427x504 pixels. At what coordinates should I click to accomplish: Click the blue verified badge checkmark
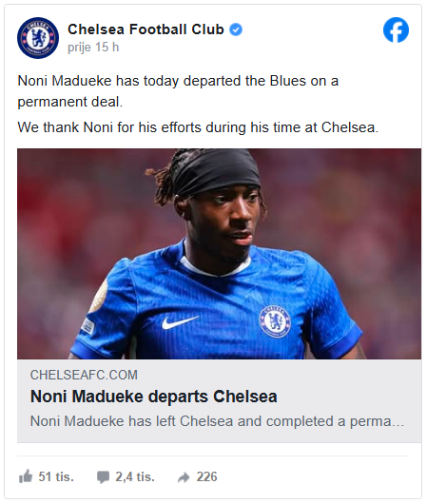(x=236, y=29)
